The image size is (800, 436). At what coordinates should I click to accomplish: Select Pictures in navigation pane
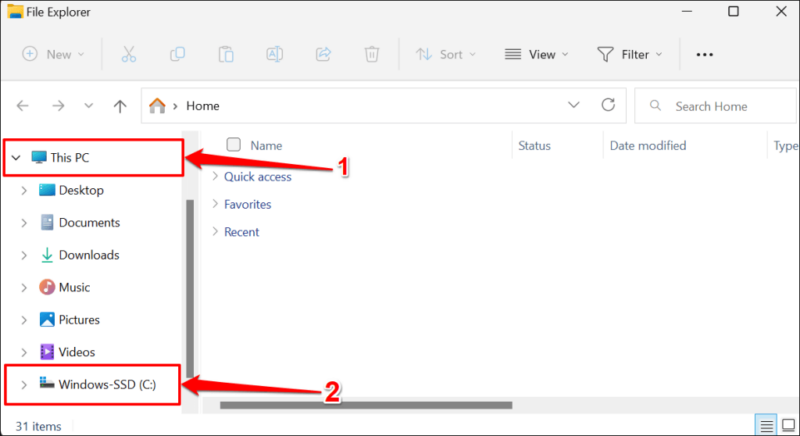pos(69,320)
